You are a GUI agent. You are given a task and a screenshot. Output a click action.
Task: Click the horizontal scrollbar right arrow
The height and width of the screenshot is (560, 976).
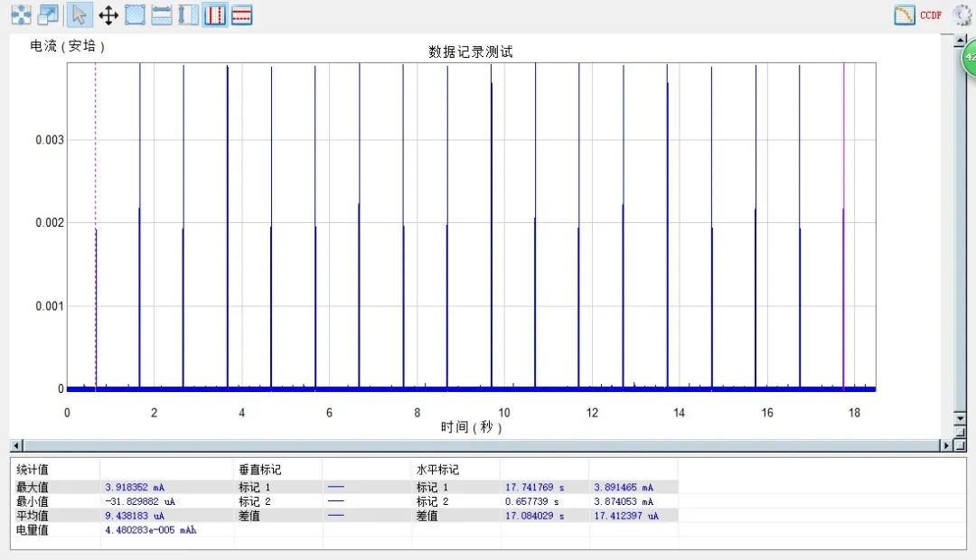coord(946,445)
